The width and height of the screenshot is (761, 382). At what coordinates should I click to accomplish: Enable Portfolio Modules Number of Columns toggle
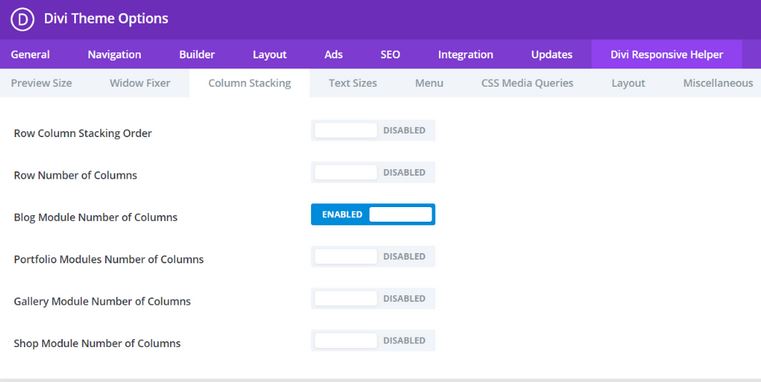click(x=373, y=256)
